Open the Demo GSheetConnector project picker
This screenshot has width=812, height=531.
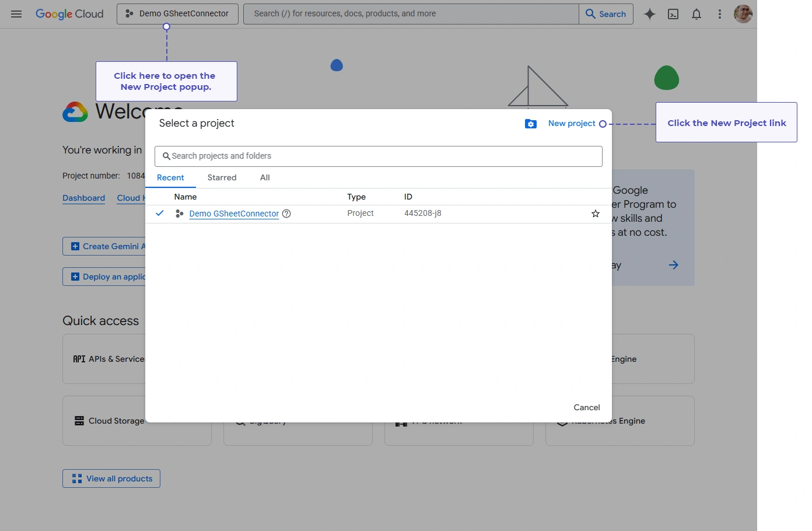point(177,14)
